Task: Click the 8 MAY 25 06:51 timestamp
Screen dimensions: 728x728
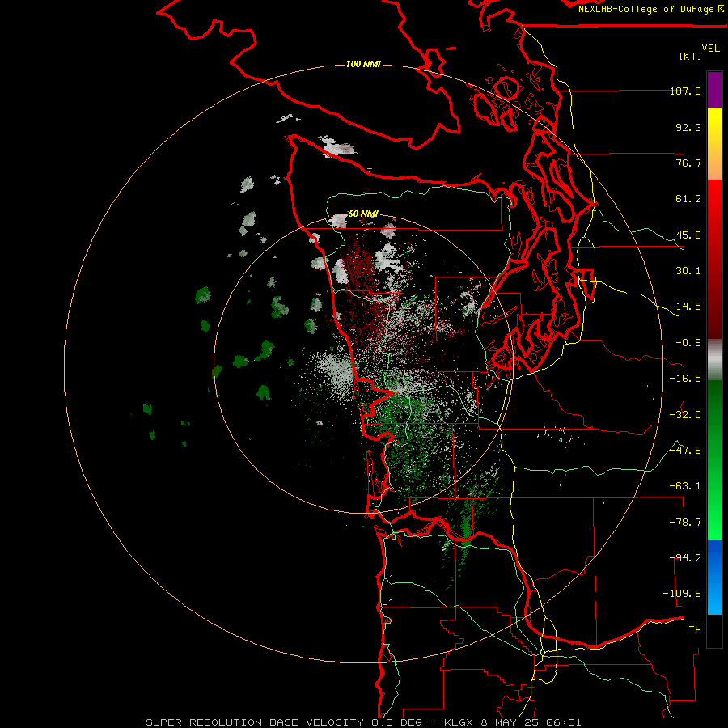Action: (532, 722)
